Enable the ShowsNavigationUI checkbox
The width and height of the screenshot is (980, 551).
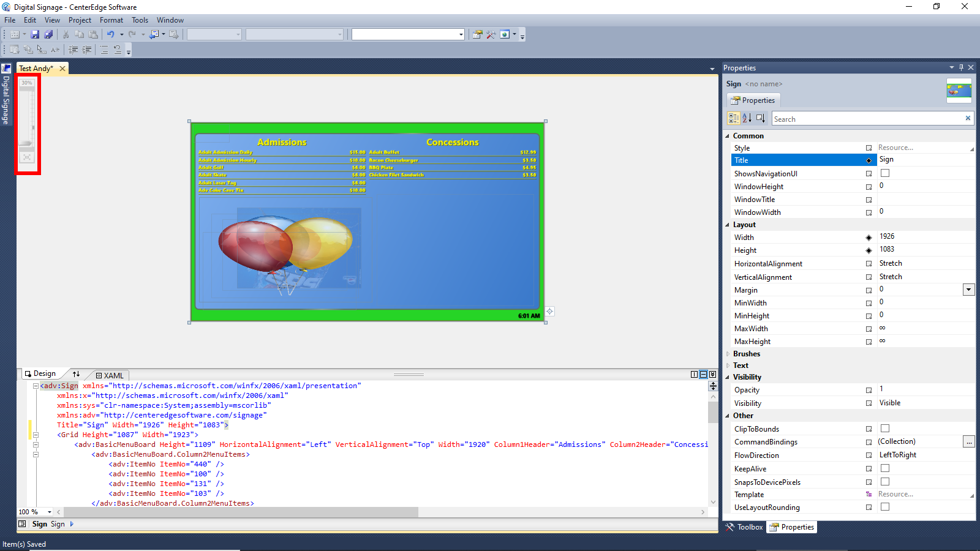(885, 173)
